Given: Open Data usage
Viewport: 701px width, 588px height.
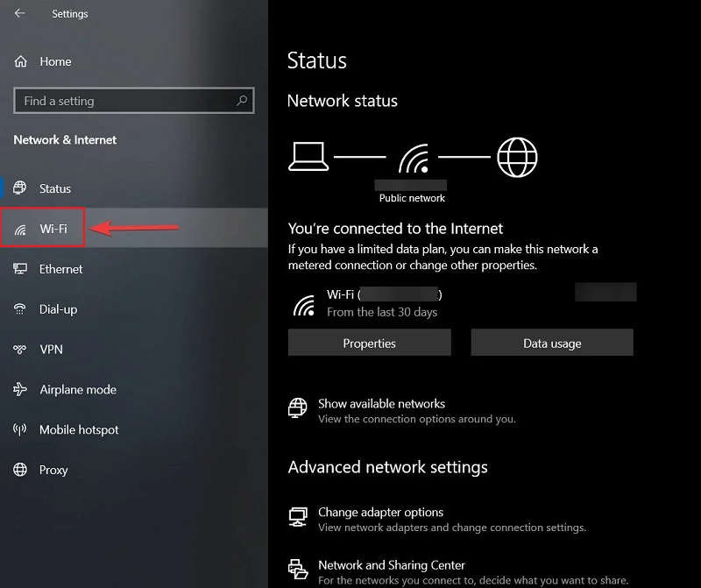Looking at the screenshot, I should (x=552, y=344).
